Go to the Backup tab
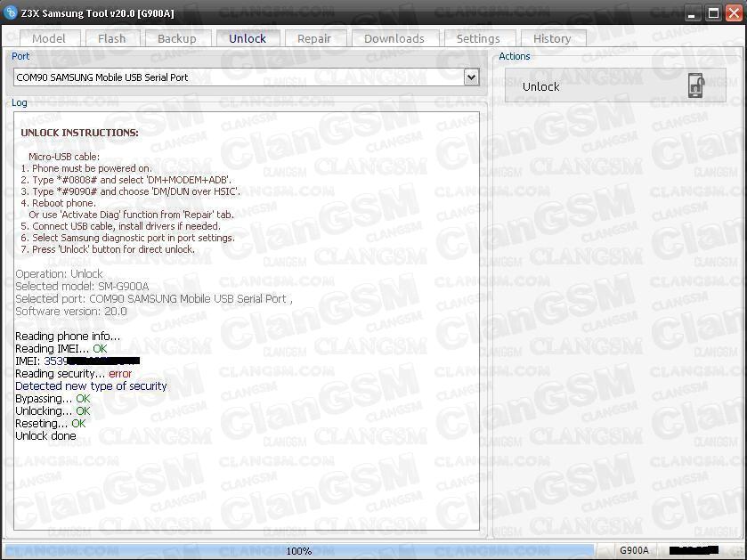The image size is (747, 560). [177, 38]
